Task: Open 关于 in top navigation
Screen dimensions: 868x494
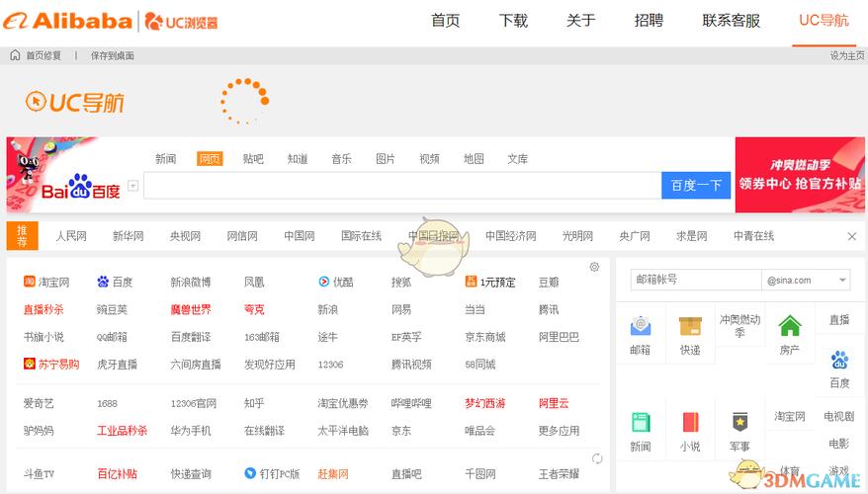Action: coord(580,21)
